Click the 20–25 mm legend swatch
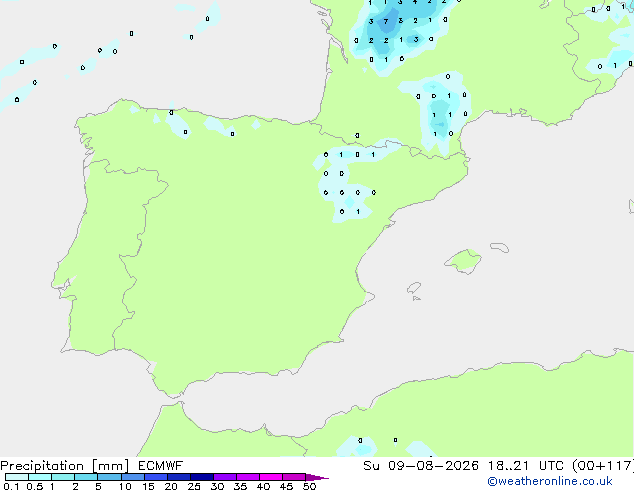 pyautogui.click(x=178, y=477)
